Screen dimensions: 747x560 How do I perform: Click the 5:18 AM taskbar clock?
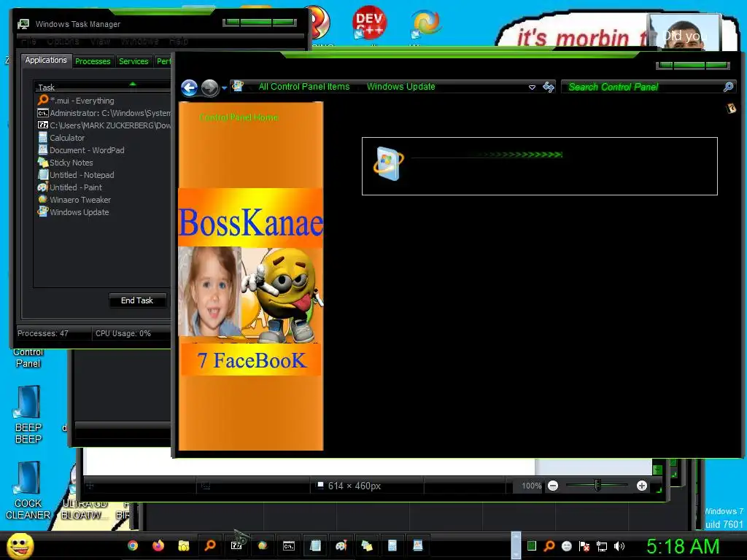[x=682, y=546]
